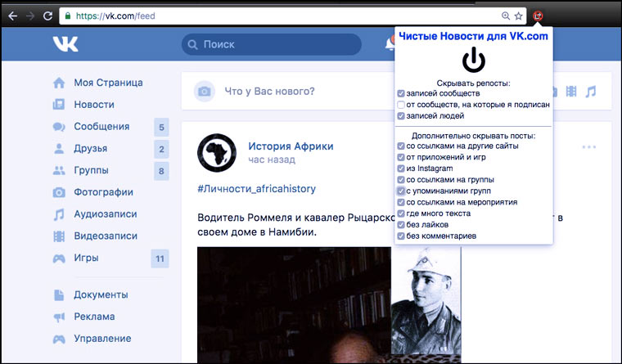Go back with the browser back arrow
Image resolution: width=622 pixels, height=364 pixels.
13,16
